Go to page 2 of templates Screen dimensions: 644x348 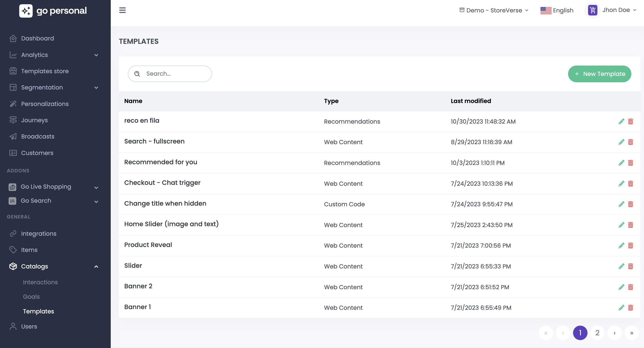point(597,333)
